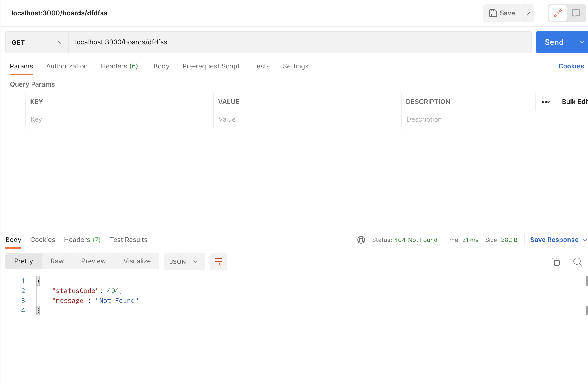Search the response with magnifier icon
This screenshot has height=386, width=588.
coord(577,262)
